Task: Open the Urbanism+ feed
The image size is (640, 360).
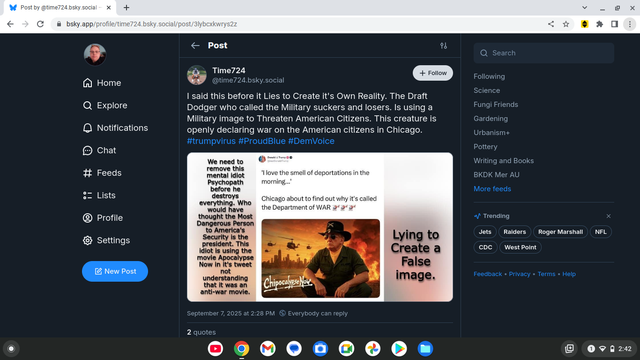Action: (x=491, y=133)
